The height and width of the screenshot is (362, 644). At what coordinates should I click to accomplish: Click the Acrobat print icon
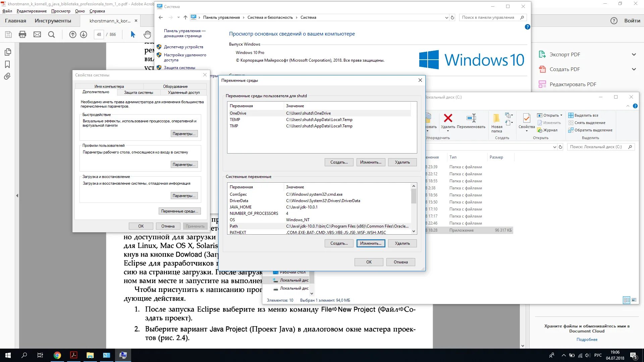22,35
